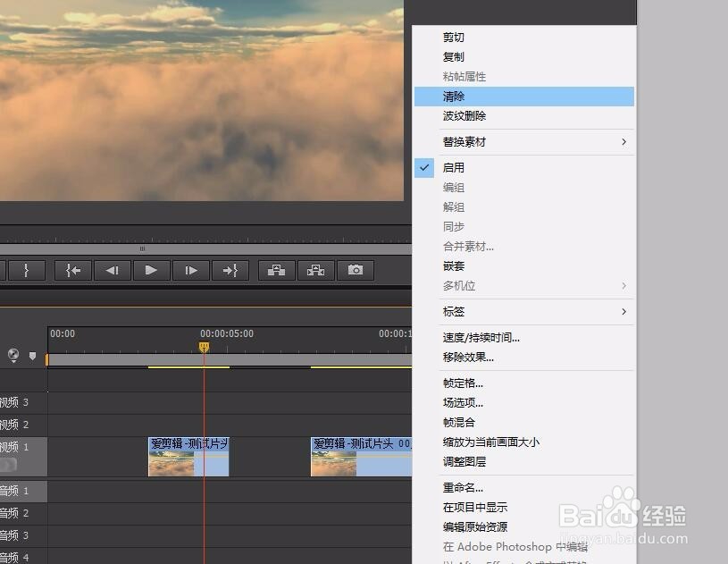Click the Lift button

point(277,270)
